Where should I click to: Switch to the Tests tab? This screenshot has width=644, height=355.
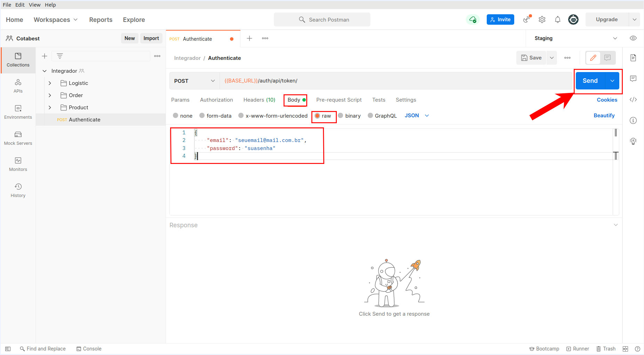(379, 100)
